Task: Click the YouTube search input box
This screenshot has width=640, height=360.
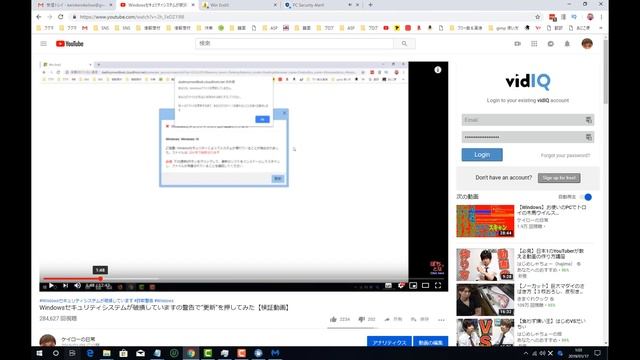Action: pyautogui.click(x=294, y=44)
